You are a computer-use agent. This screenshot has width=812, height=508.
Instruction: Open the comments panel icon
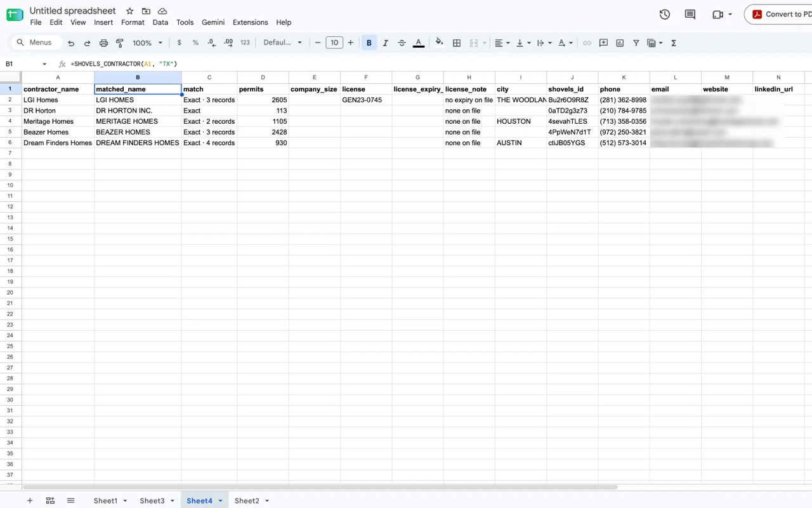[x=690, y=14]
